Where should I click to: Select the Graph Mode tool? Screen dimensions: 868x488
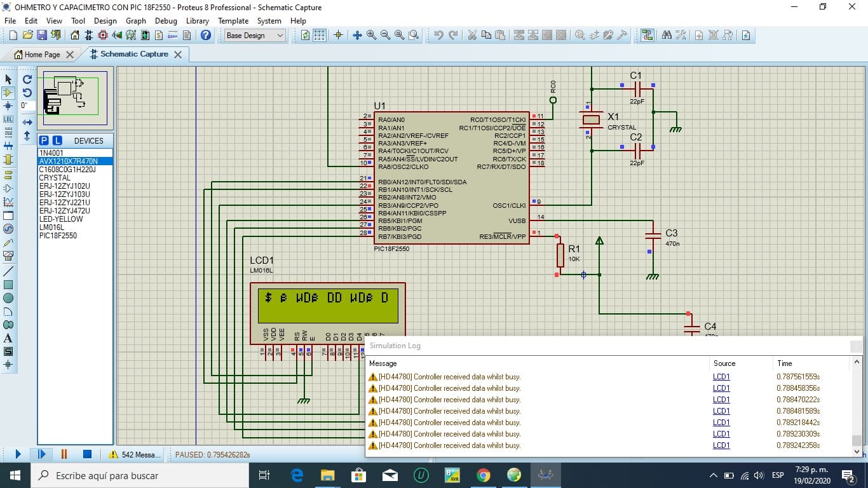[8, 202]
